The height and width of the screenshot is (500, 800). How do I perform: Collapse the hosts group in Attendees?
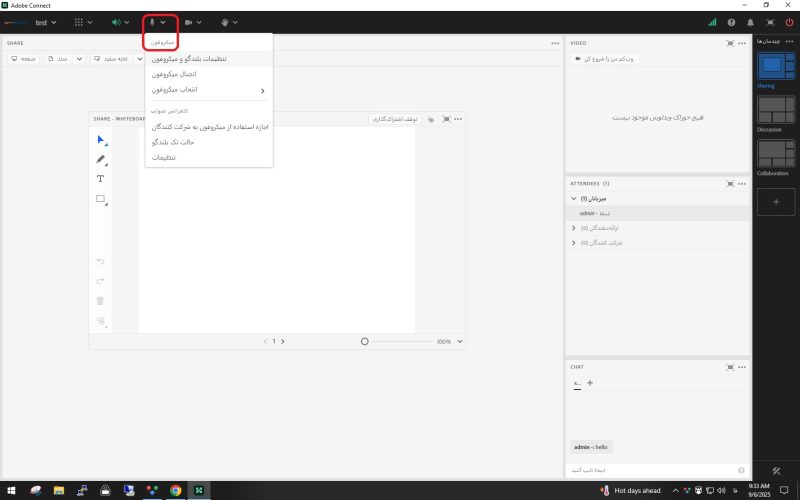click(573, 199)
